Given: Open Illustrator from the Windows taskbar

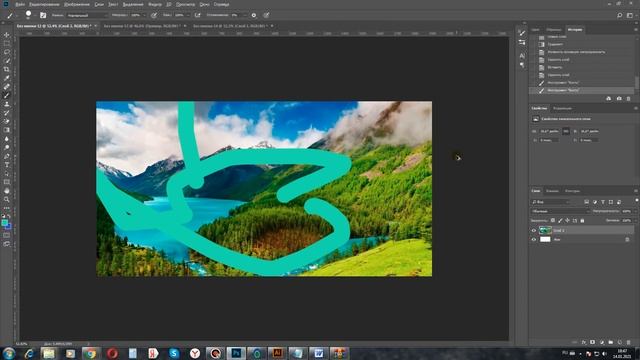Looking at the screenshot, I should [277, 353].
